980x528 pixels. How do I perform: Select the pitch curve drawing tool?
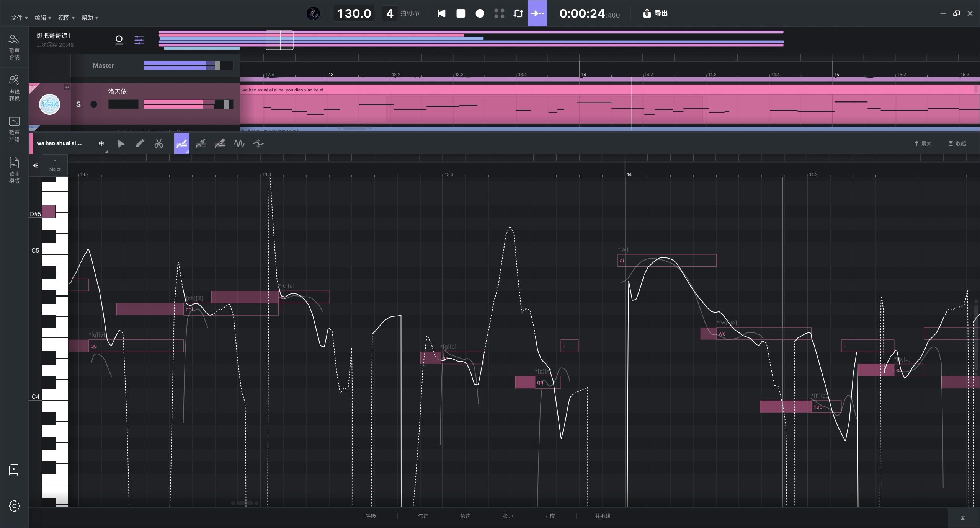click(181, 143)
